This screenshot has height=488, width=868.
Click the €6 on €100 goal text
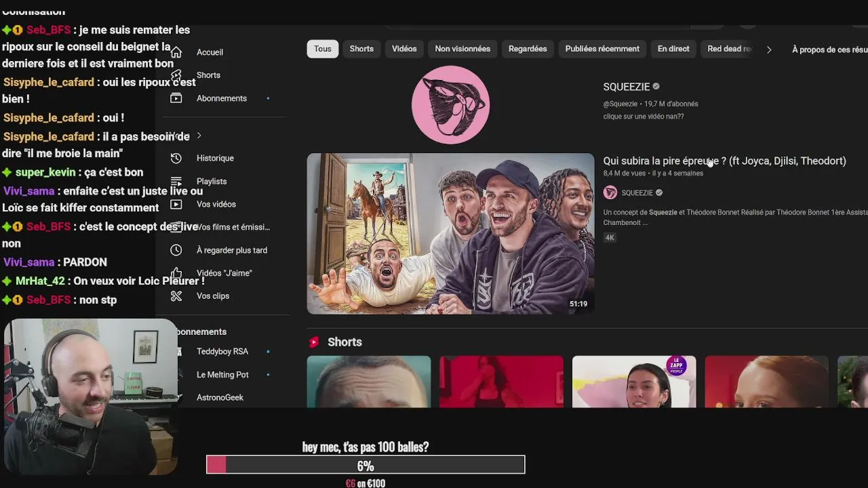[366, 483]
